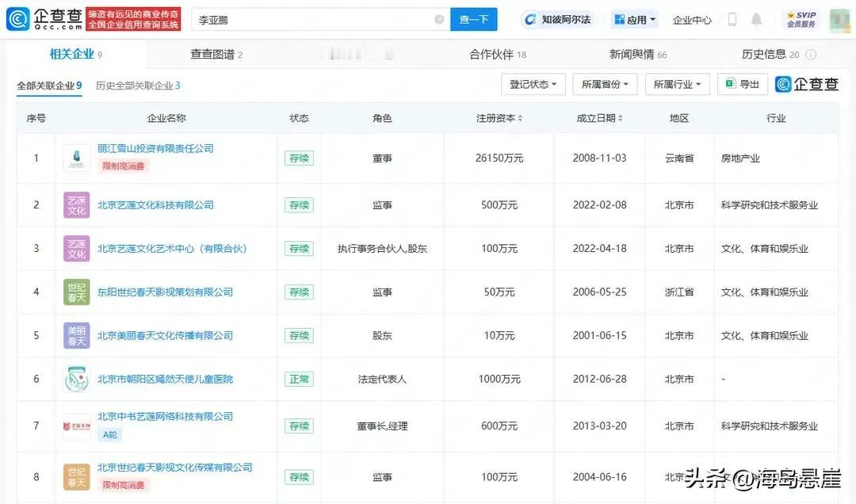Image resolution: width=856 pixels, height=504 pixels.
Task: Click the 1000万元 capital cell
Action: click(499, 379)
